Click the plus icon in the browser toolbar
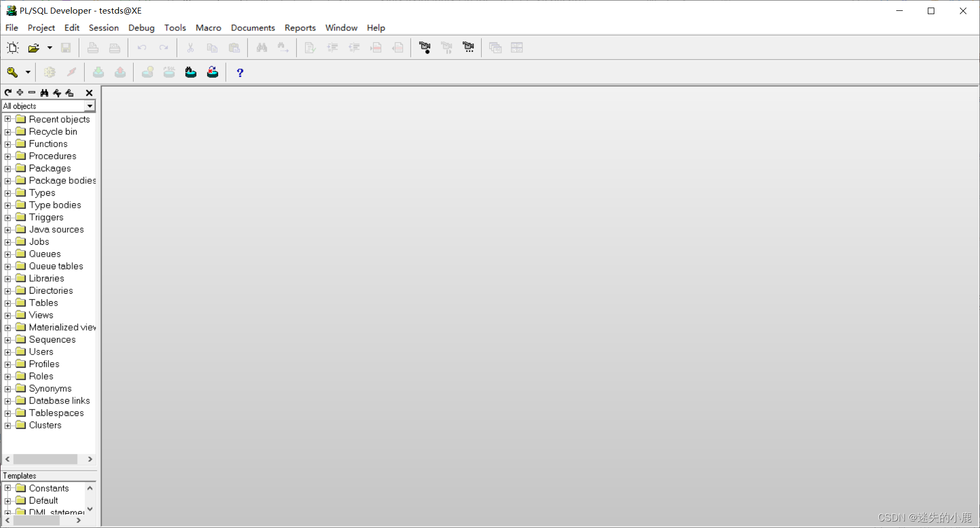Screen dimensions: 980x528 click(x=20, y=93)
